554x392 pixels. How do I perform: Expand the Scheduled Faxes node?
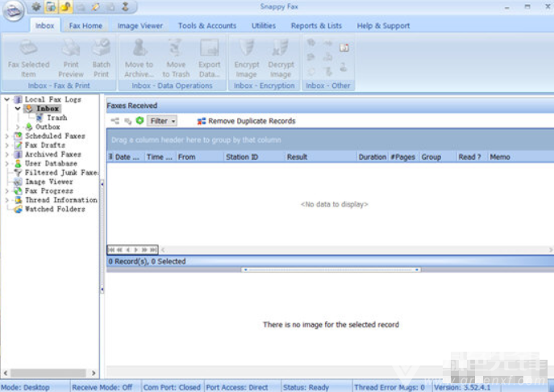pos(6,136)
